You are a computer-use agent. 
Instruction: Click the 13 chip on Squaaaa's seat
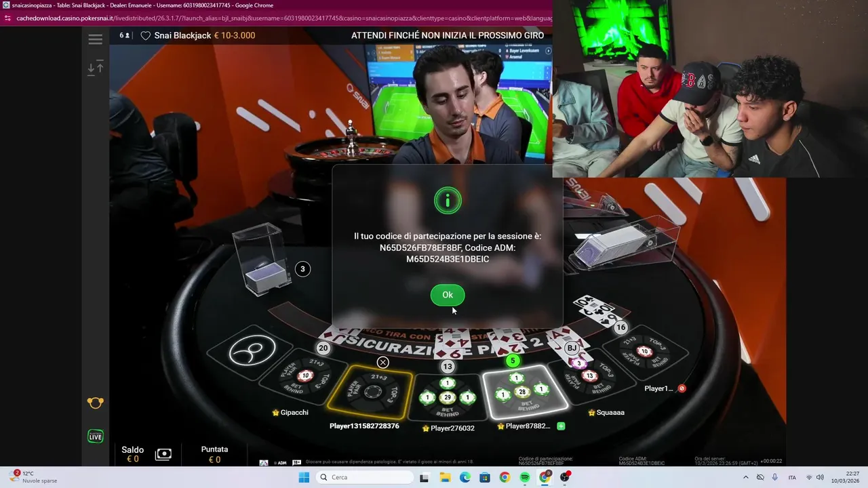pos(589,375)
